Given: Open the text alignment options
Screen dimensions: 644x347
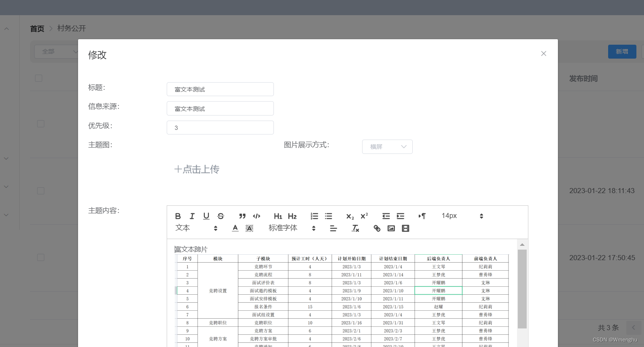Looking at the screenshot, I should coord(333,228).
